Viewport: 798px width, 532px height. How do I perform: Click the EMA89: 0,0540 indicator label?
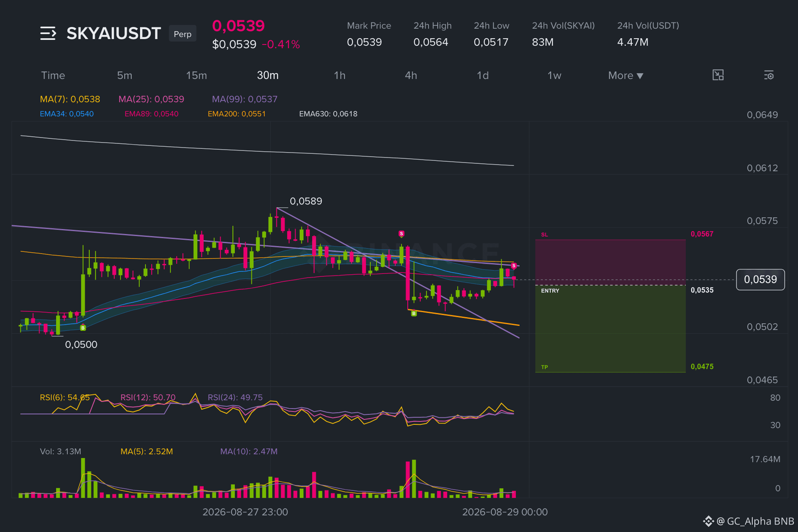point(152,114)
